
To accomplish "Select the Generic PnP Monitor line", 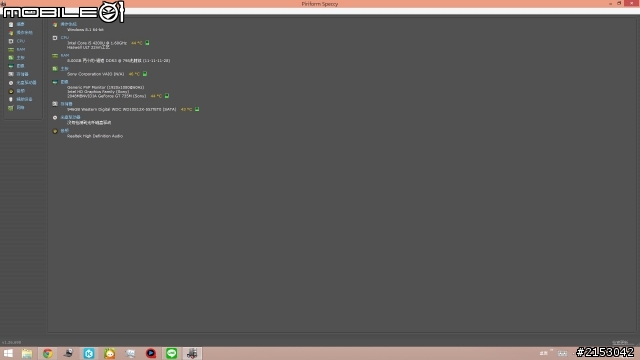I will tap(105, 87).
